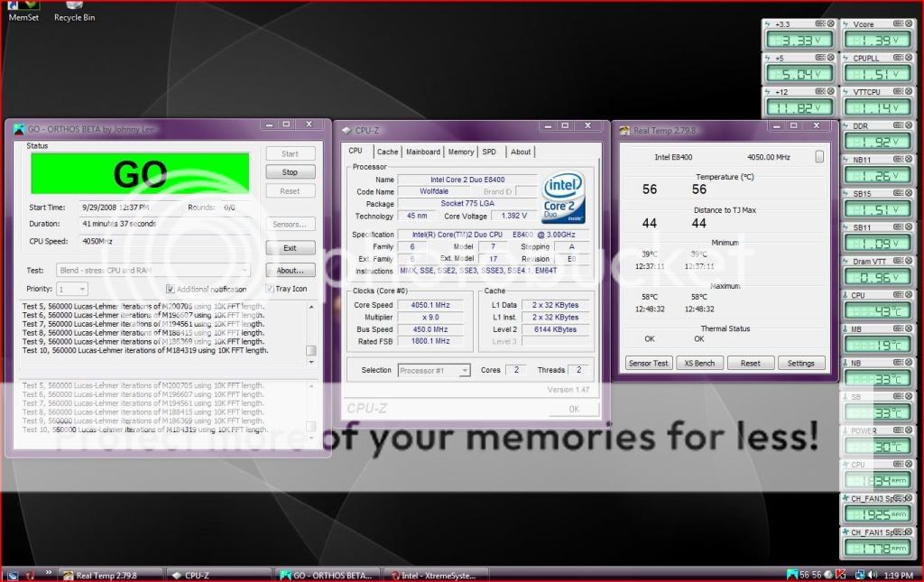Image resolution: width=924 pixels, height=582 pixels.
Task: Select the Test 10 line in upper ORTHOS log
Action: pos(145,350)
